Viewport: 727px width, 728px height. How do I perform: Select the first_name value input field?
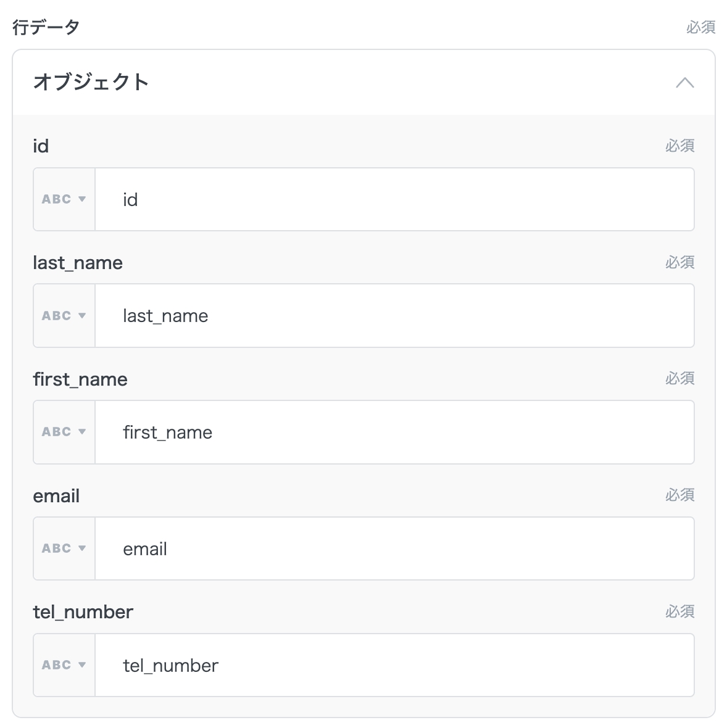coord(394,432)
